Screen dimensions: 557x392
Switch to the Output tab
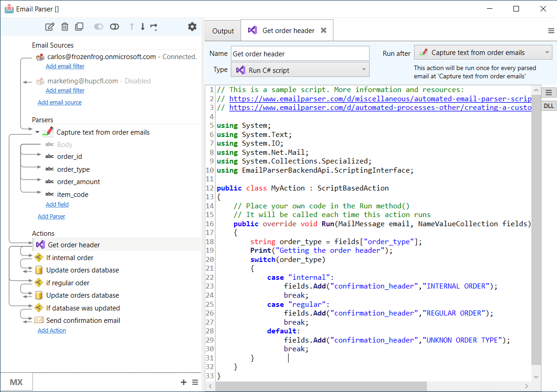(223, 31)
